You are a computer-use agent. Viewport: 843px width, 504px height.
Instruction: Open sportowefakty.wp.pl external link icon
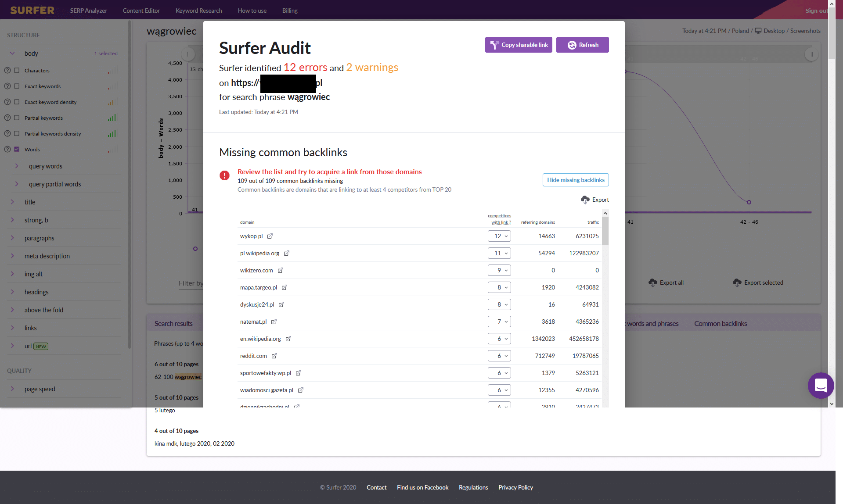pyautogui.click(x=299, y=373)
